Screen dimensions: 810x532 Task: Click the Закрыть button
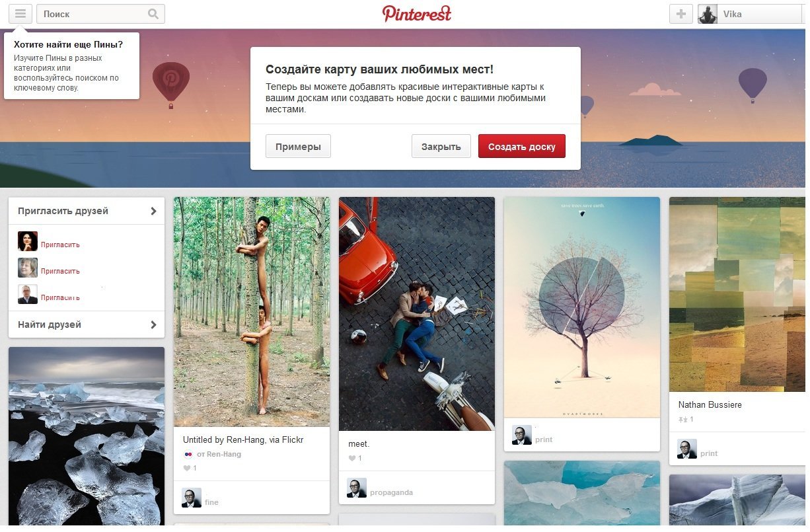pos(441,146)
